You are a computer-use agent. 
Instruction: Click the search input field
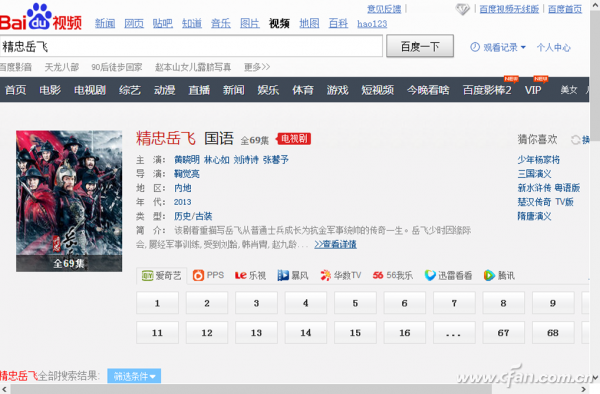point(191,47)
